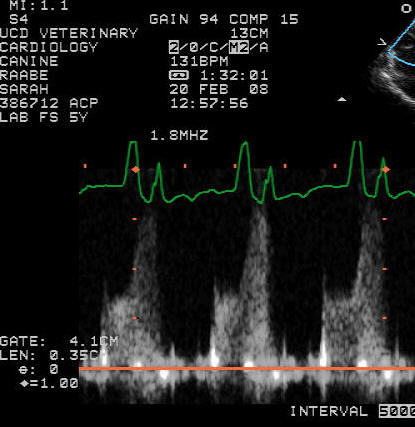Click the '1:32:01' tape counter text
Viewport: 415px width, 427px height.
(234, 75)
